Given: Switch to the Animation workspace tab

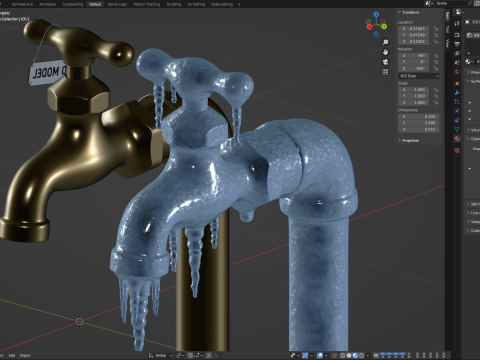Looking at the screenshot, I should coord(47,4).
